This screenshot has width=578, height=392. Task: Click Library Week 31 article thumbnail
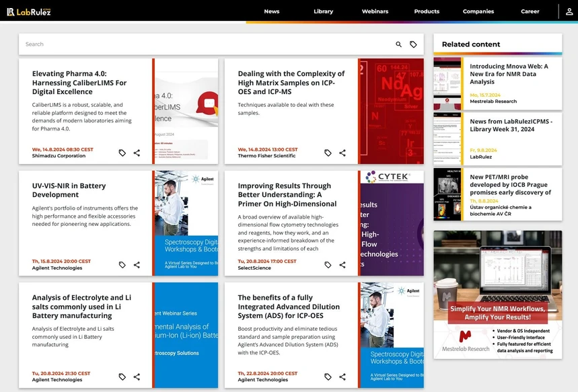coord(447,139)
